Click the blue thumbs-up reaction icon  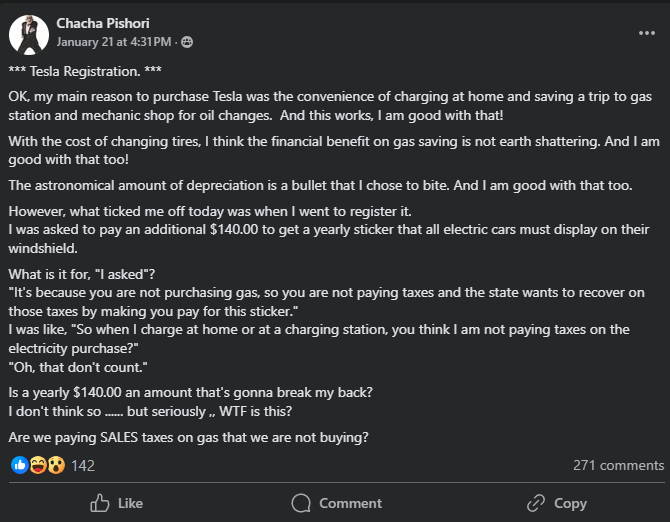tap(19, 465)
